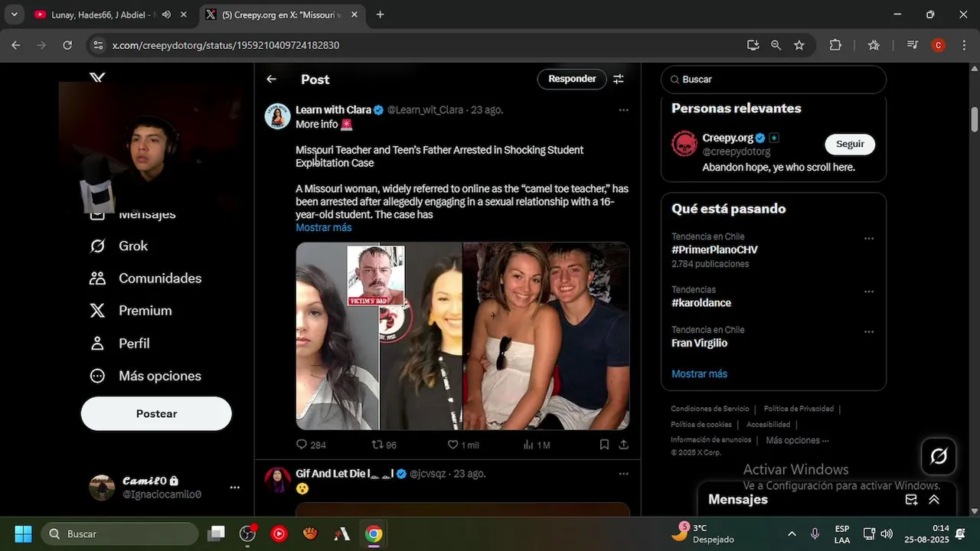Image resolution: width=980 pixels, height=551 pixels.
Task: Open options for #karoldance trend
Action: [x=869, y=292]
